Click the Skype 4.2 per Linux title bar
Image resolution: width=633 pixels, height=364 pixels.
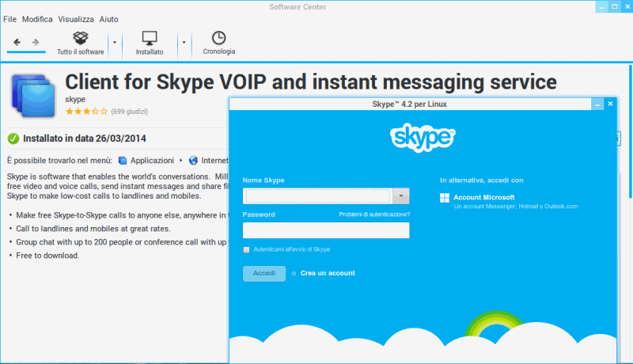point(409,104)
